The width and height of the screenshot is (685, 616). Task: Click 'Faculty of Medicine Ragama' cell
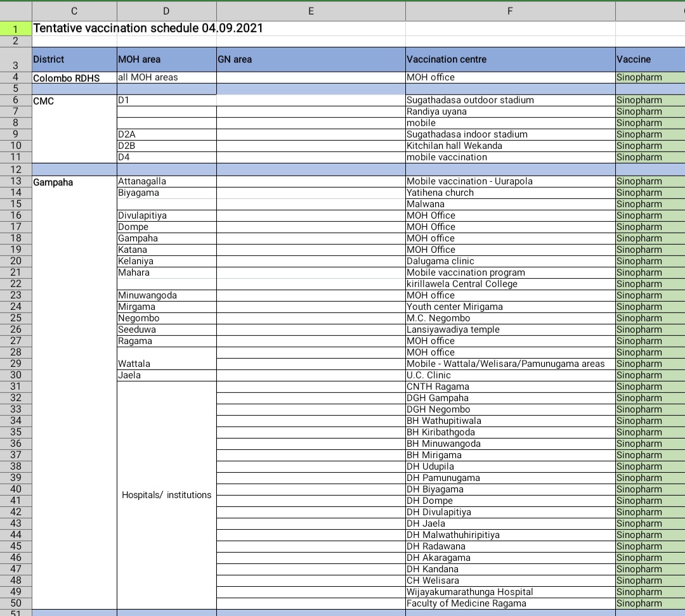point(510,603)
